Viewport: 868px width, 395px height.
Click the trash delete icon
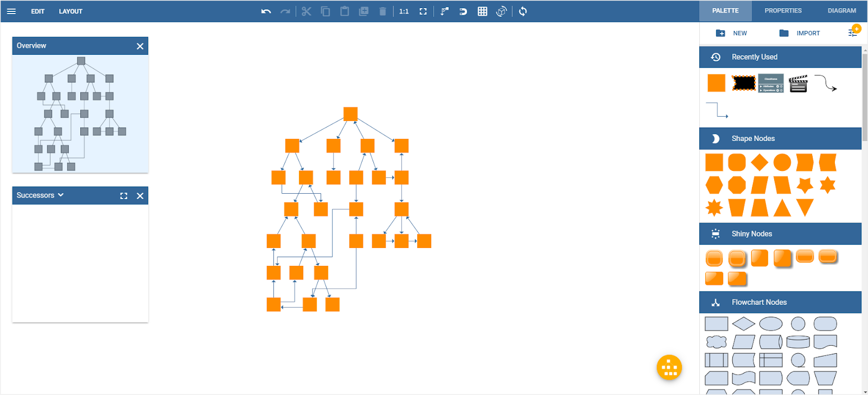pyautogui.click(x=382, y=11)
